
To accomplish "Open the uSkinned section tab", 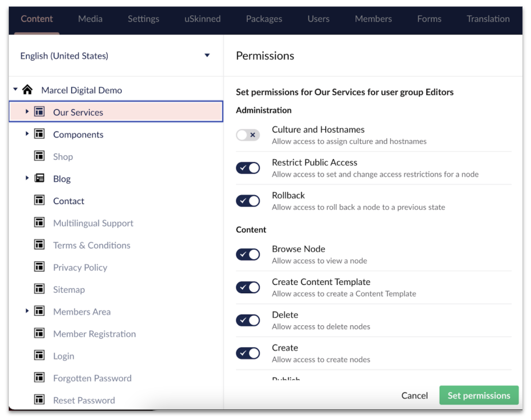I will click(202, 19).
